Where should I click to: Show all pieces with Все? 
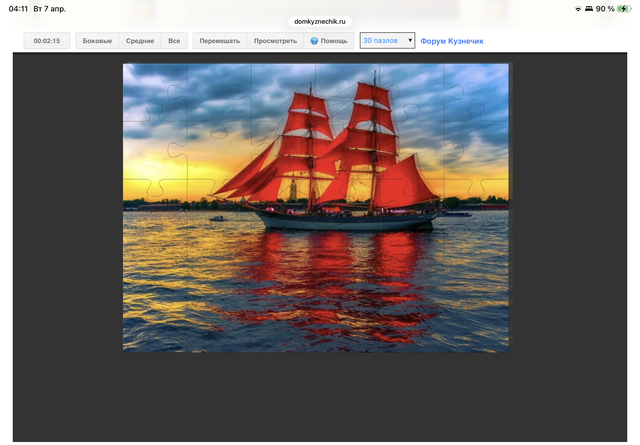[x=174, y=41]
